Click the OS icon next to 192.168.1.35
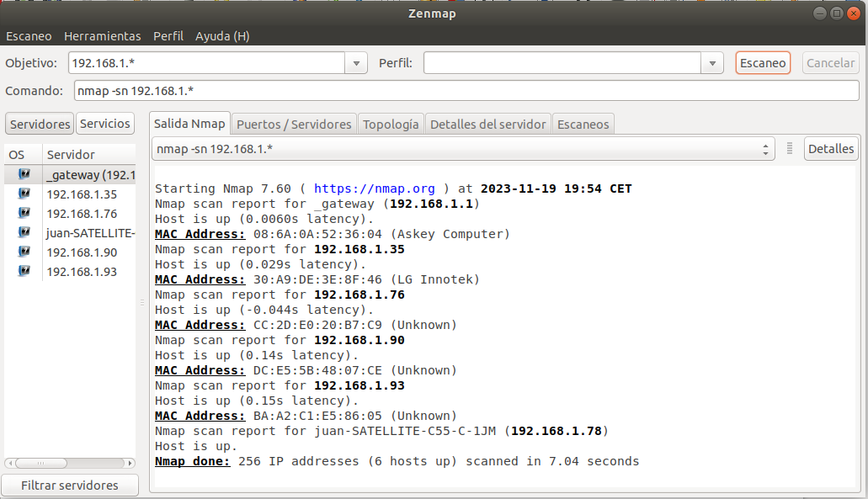 pyautogui.click(x=24, y=194)
